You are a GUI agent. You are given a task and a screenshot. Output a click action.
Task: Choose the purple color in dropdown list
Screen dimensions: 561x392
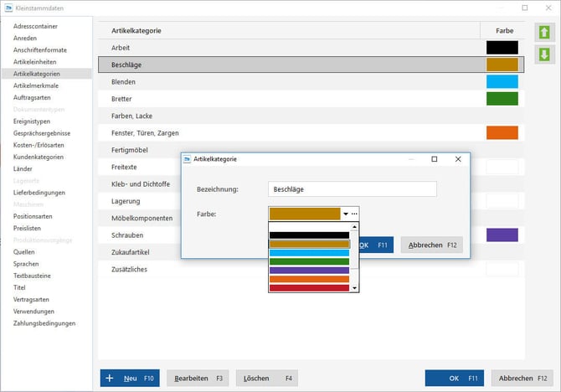tap(309, 271)
